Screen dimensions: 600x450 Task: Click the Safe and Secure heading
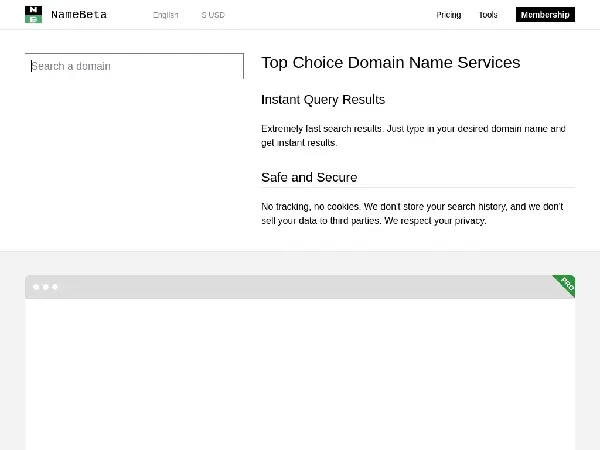(309, 177)
